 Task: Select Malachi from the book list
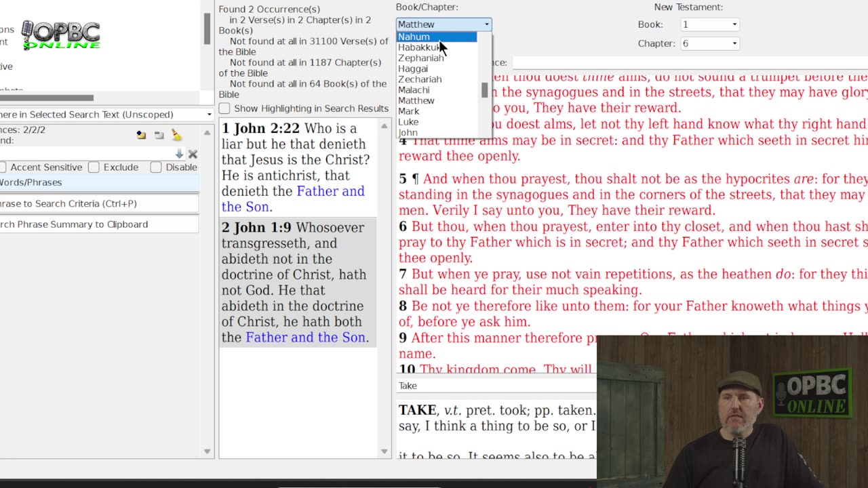tap(414, 90)
